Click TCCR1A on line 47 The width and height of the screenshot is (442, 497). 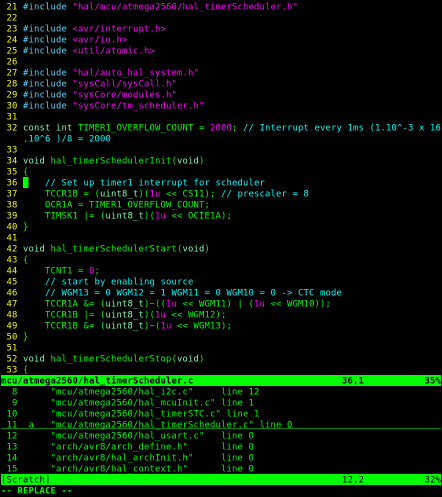pos(61,303)
